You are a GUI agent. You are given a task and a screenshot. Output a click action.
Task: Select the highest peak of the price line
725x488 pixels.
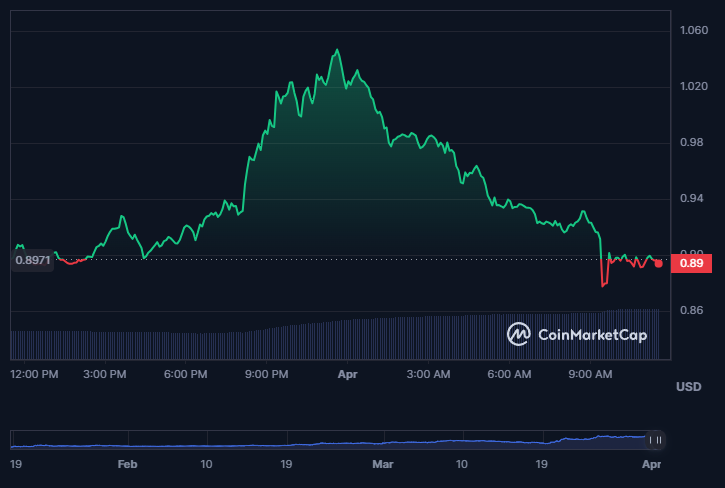(337, 50)
